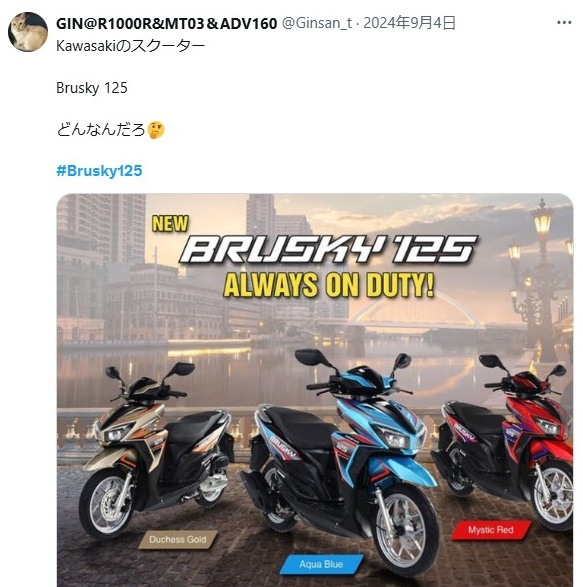Click the gold scooter in the image
This screenshot has width=583, height=587.
(x=157, y=450)
